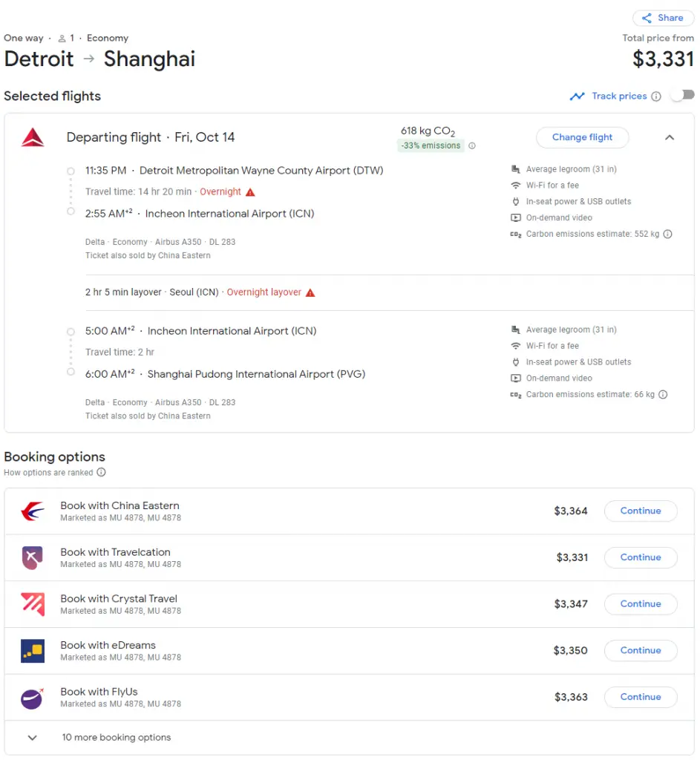The image size is (700, 760).
Task: Continue booking with FlyUs
Action: [x=640, y=697]
